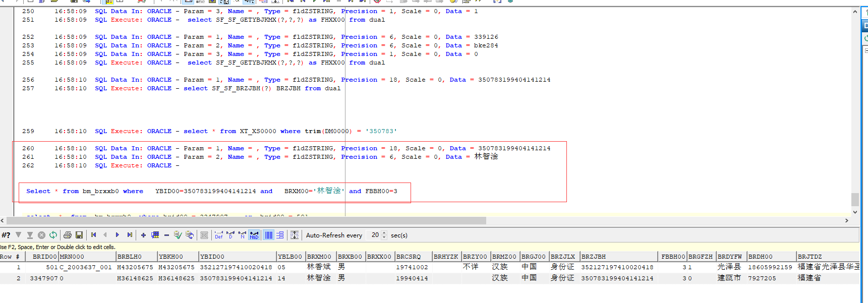868x303 pixels.
Task: Click the rollback icon after the green checkmark
Action: [190, 235]
